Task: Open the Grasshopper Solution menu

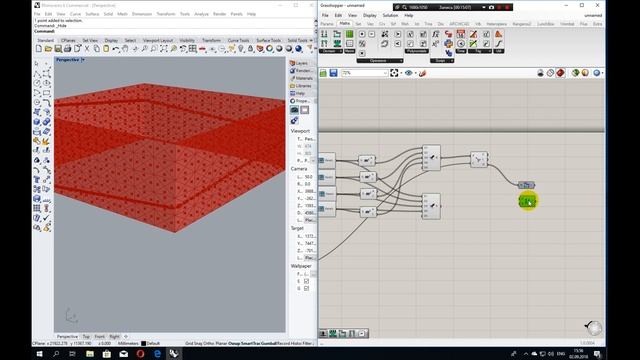Action: [x=390, y=16]
